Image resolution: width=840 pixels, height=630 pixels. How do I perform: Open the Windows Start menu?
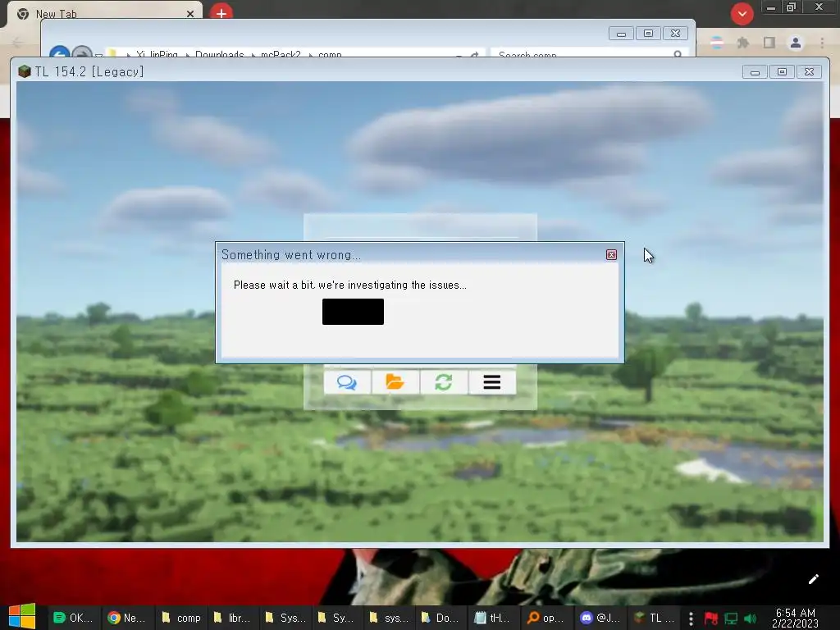(22, 617)
